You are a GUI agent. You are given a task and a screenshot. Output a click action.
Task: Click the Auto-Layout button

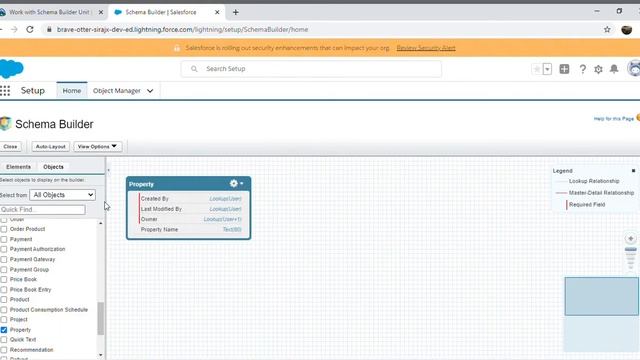pos(51,146)
